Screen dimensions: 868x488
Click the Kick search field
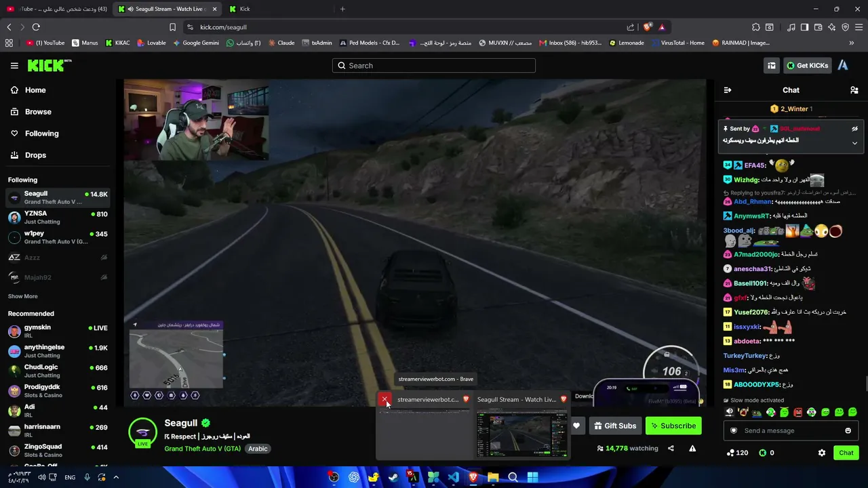pos(434,66)
